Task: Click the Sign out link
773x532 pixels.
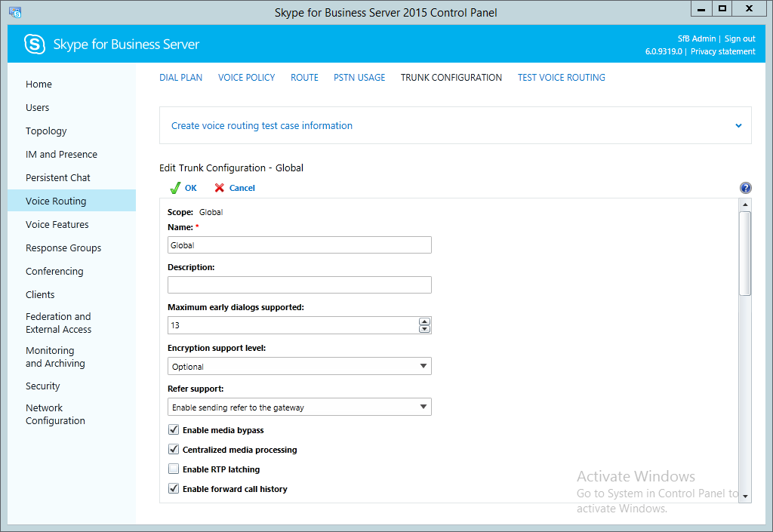Action: point(740,38)
